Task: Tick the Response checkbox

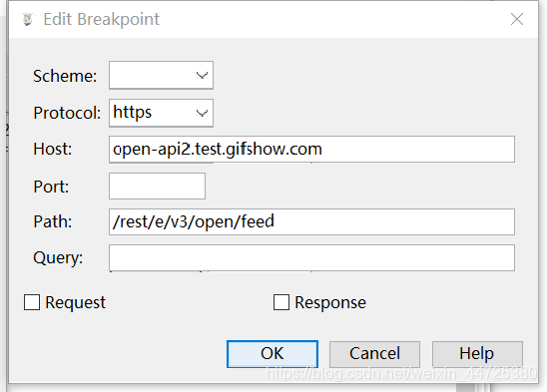Action: click(281, 302)
